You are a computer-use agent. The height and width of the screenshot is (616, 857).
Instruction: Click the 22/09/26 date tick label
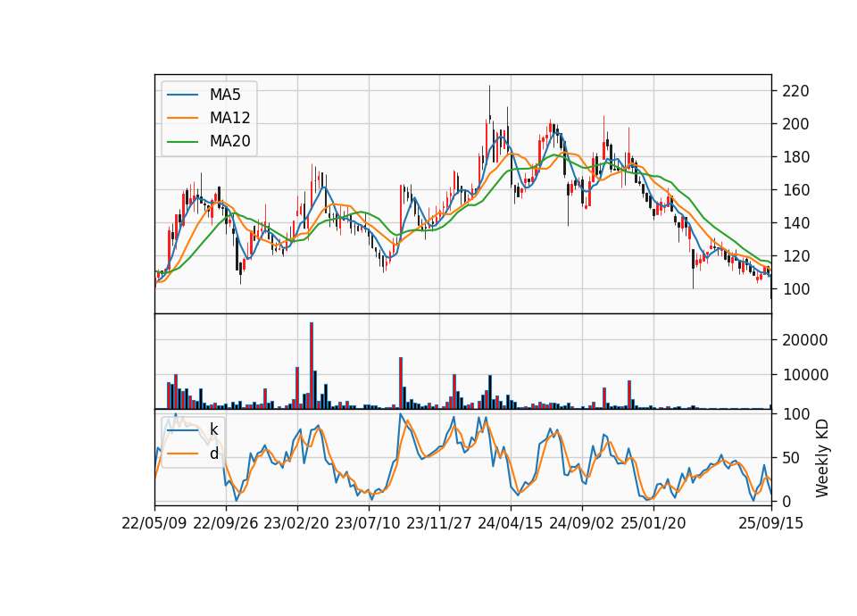pos(226,523)
